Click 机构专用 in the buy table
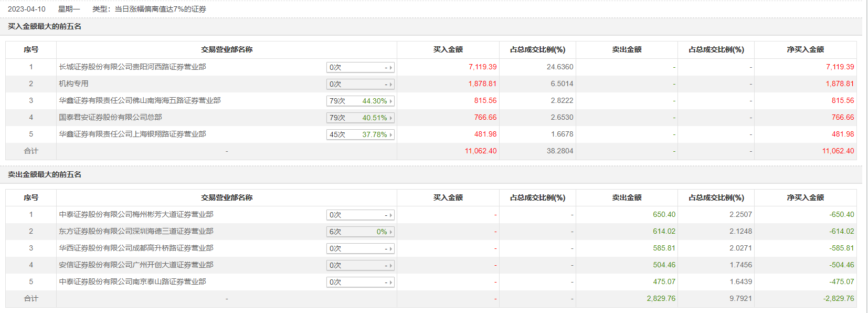 point(73,84)
